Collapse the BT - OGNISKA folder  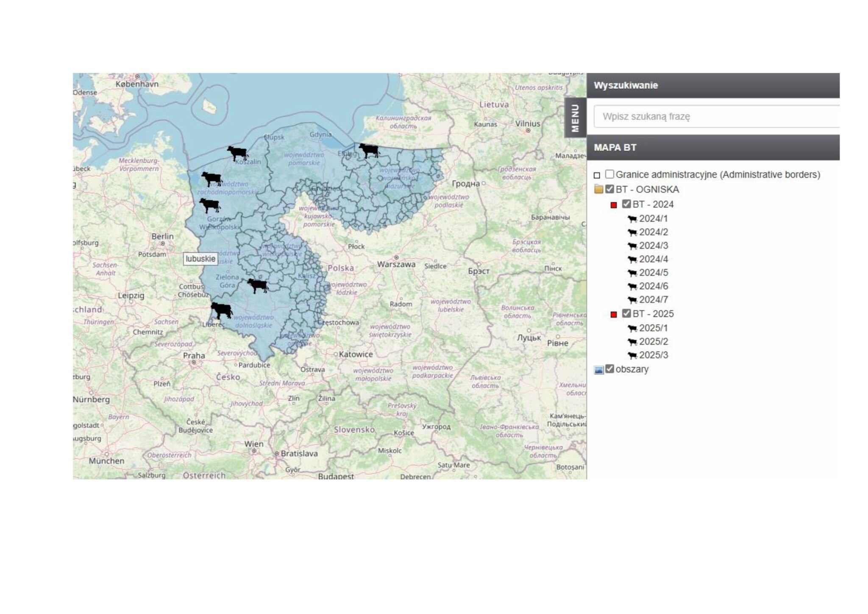[x=598, y=190]
